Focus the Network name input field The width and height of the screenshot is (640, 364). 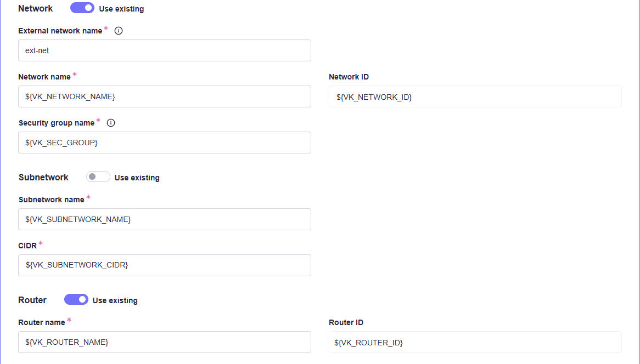[x=165, y=96]
